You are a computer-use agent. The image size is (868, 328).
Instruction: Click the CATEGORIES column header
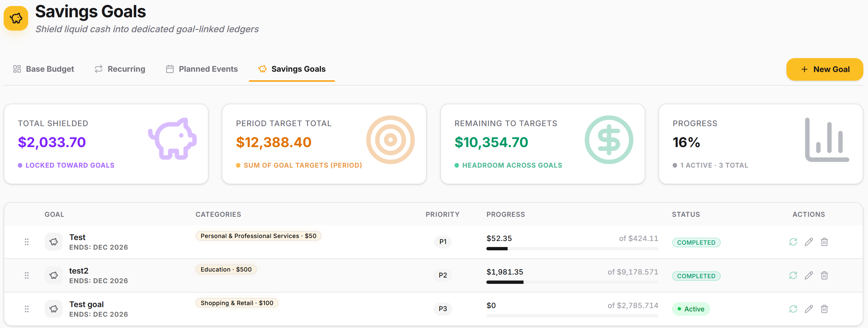(x=218, y=214)
